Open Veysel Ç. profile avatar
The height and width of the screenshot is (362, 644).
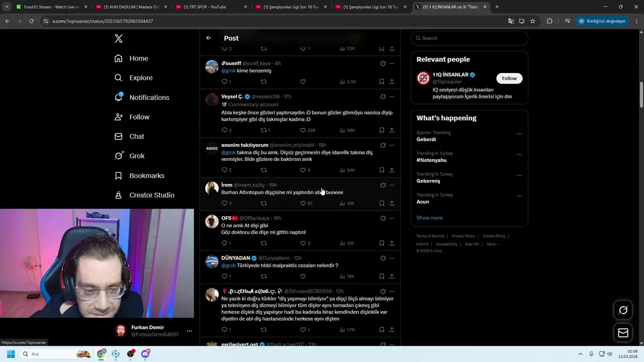pyautogui.click(x=212, y=100)
